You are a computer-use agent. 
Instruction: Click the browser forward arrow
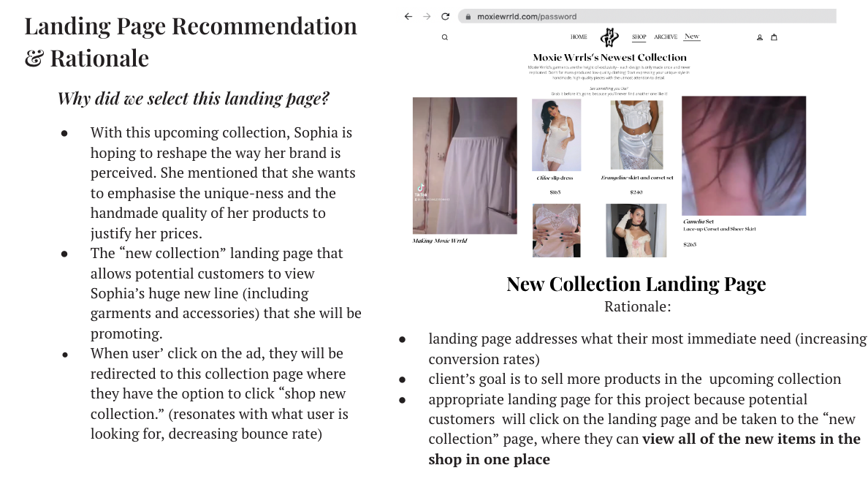tap(427, 17)
